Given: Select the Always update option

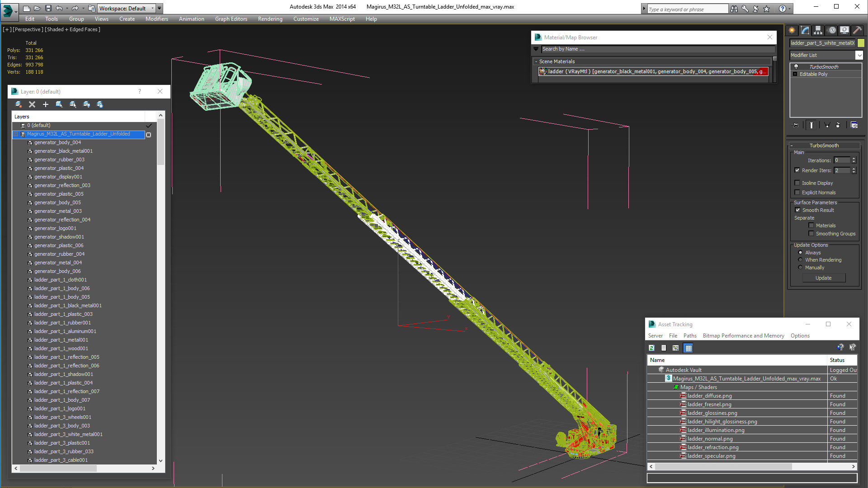Looking at the screenshot, I should pyautogui.click(x=801, y=253).
